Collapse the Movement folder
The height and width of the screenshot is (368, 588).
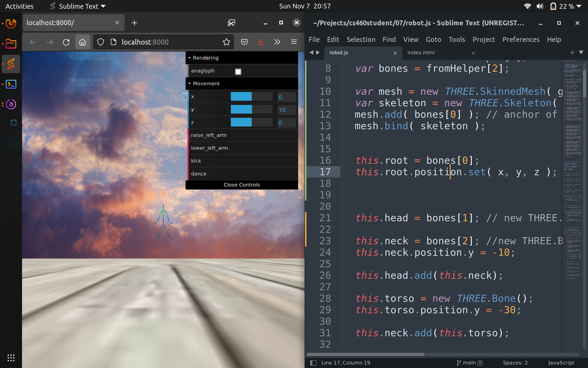click(206, 84)
